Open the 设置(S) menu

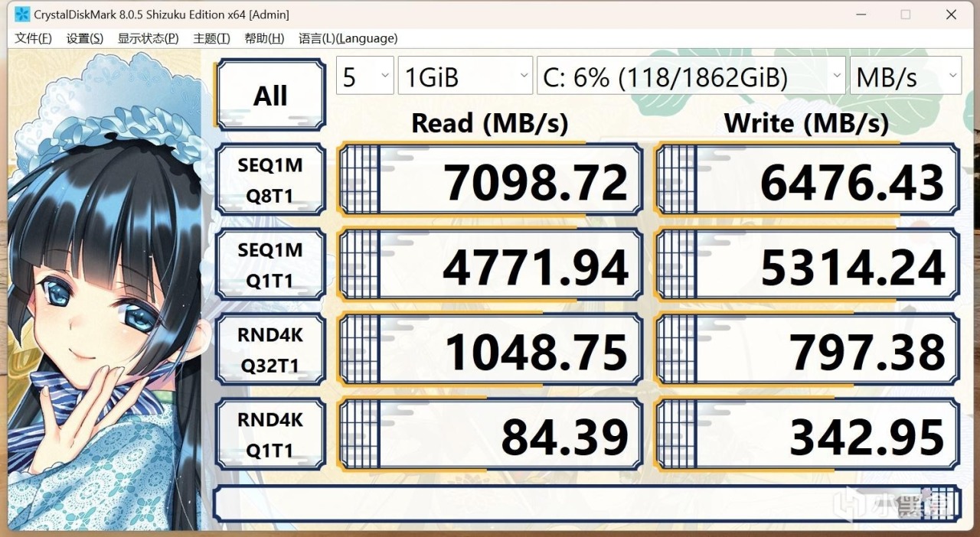pos(85,38)
